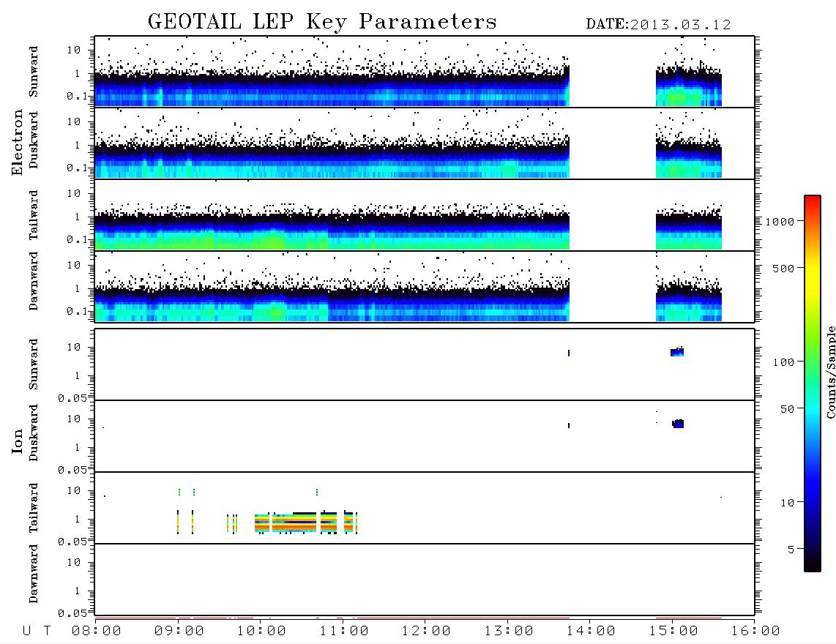The height and width of the screenshot is (644, 836).
Task: Click the Ion panel's "Sunward" label
Action: coord(34,364)
